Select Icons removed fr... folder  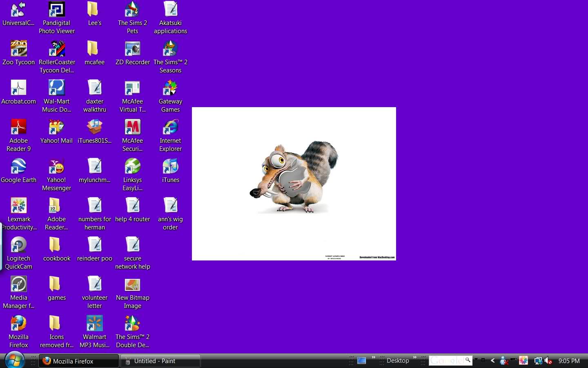pyautogui.click(x=56, y=332)
